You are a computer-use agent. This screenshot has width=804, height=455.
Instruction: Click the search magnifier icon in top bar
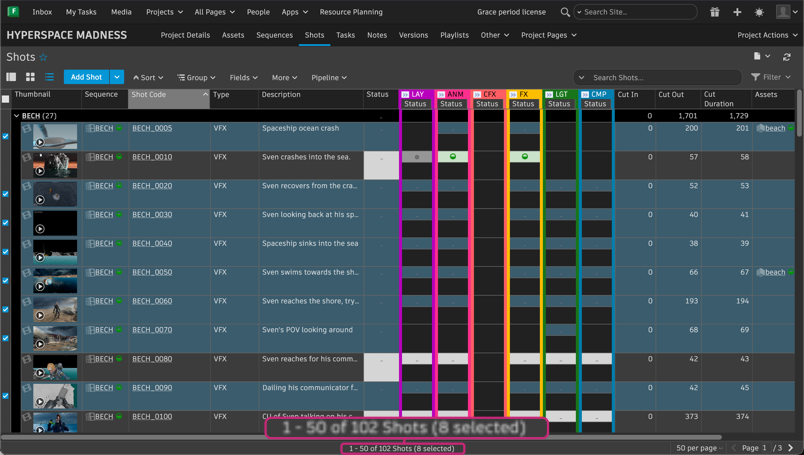tap(565, 12)
